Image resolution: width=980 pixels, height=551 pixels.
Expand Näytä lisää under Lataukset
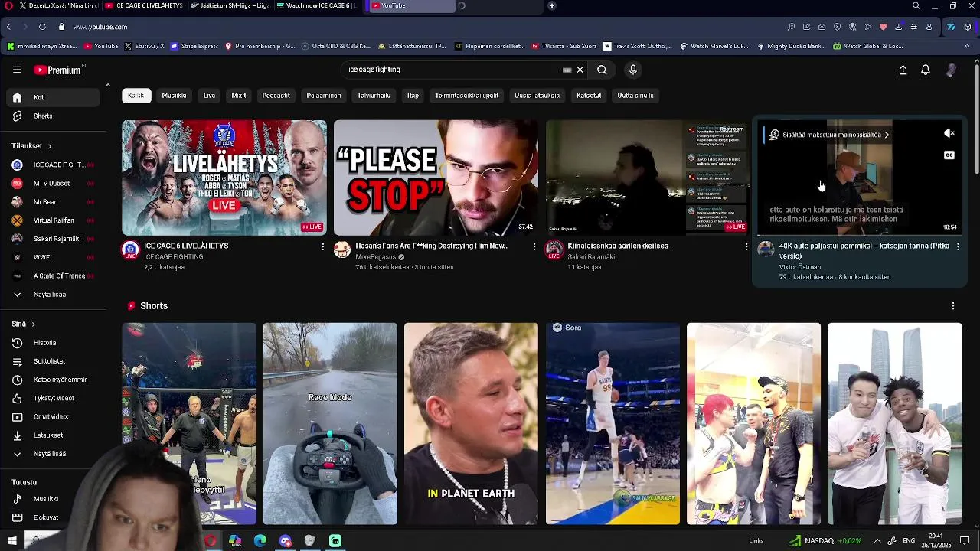(53, 454)
